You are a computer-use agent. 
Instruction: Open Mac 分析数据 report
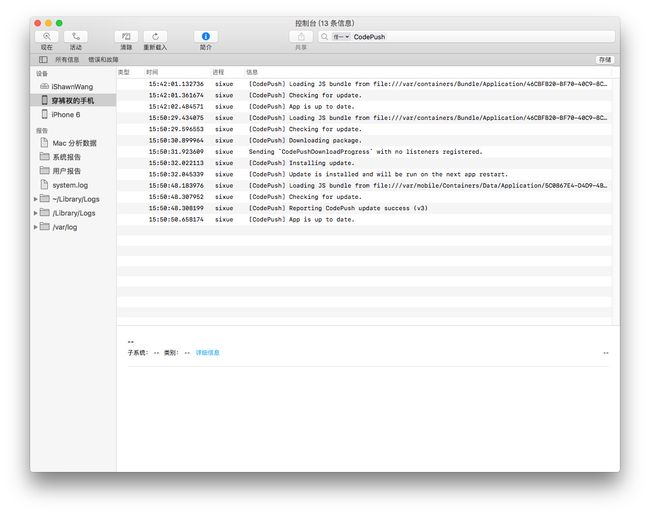[x=73, y=143]
